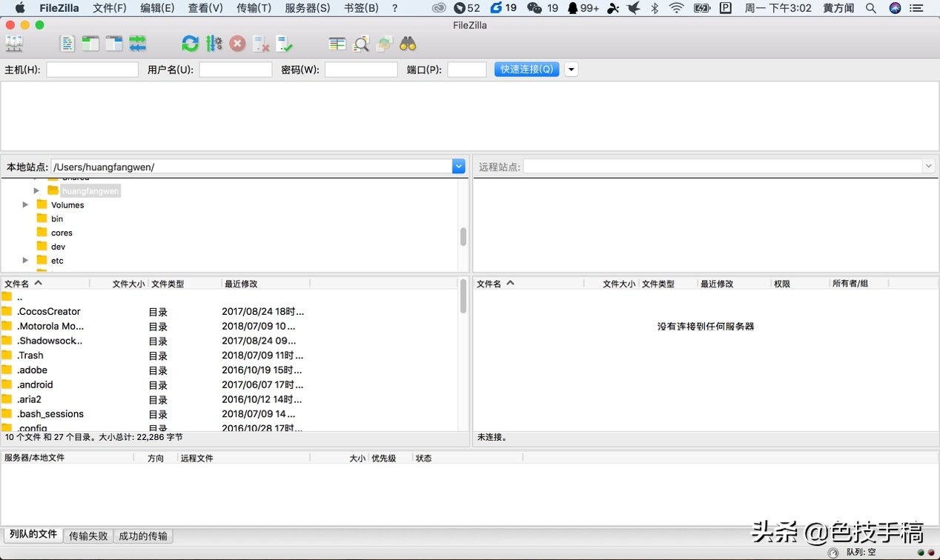Cancel current operation red icon
The image size is (940, 560).
point(237,44)
